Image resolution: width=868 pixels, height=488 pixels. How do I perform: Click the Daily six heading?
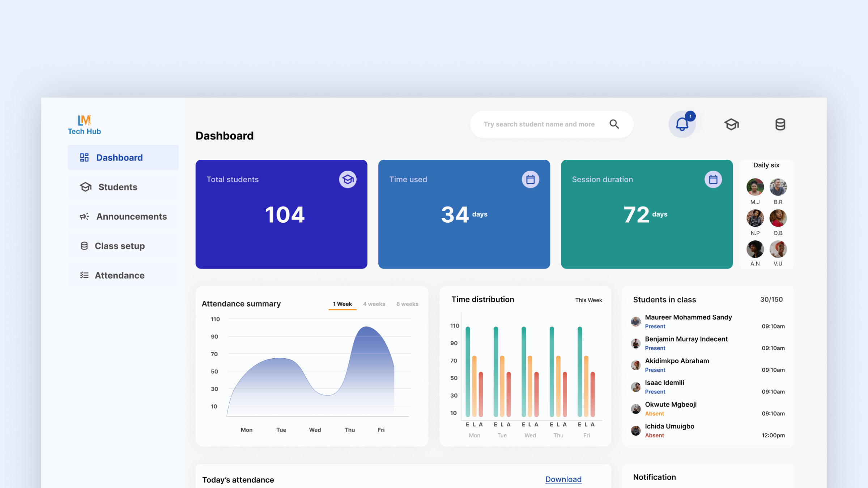tap(766, 165)
